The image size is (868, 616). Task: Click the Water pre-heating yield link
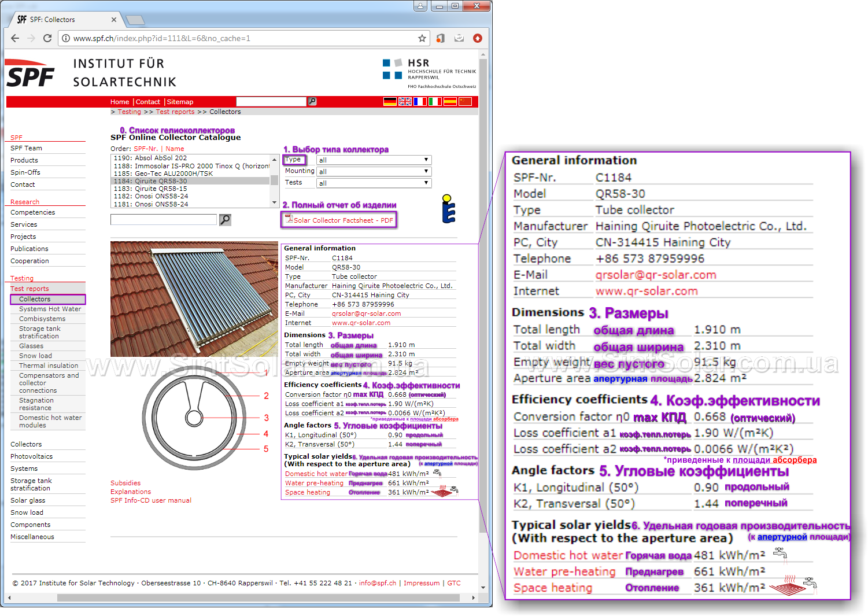click(x=314, y=483)
